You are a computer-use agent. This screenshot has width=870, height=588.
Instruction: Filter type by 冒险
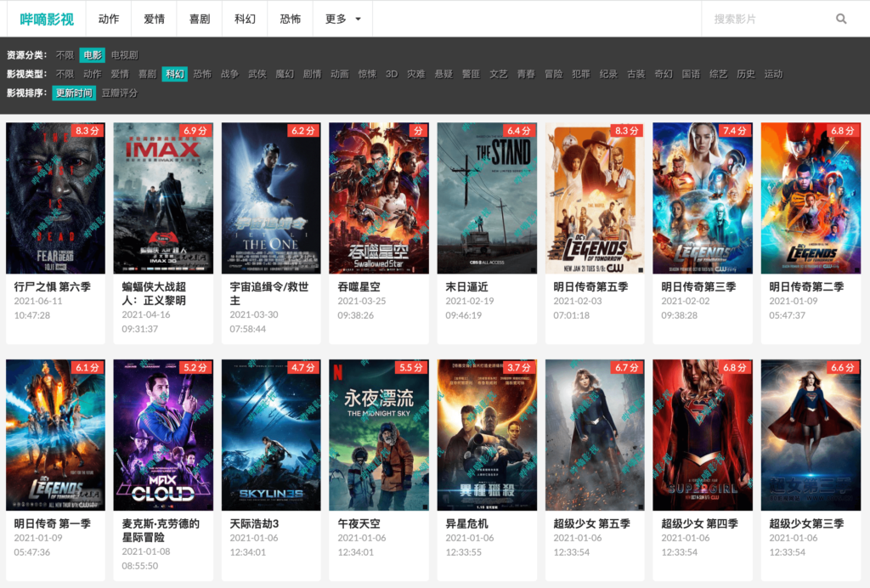[x=553, y=74]
